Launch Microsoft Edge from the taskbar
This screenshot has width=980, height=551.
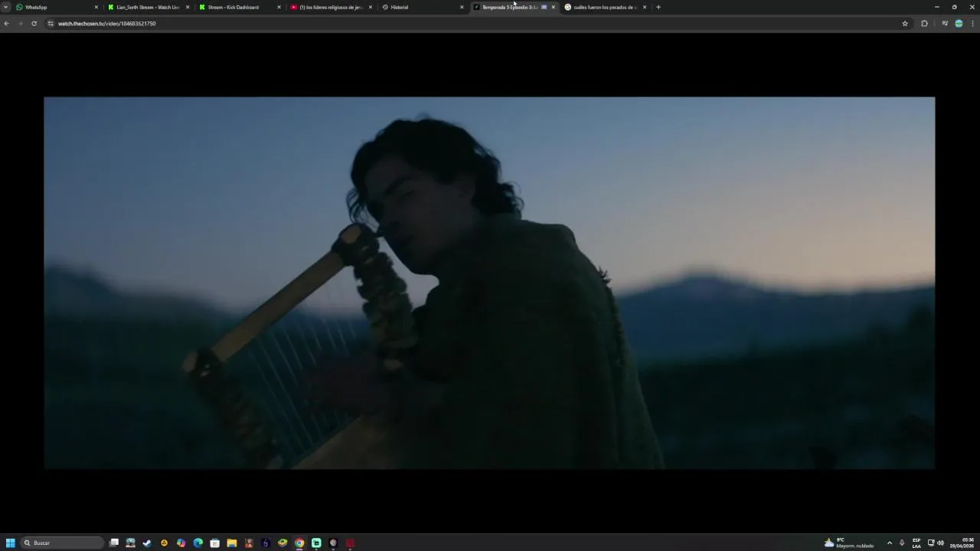coord(198,543)
